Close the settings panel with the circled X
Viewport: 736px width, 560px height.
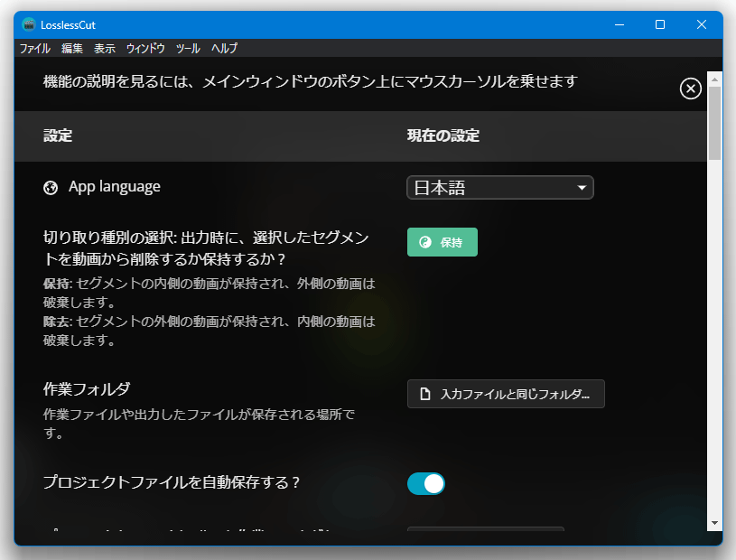pyautogui.click(x=690, y=89)
